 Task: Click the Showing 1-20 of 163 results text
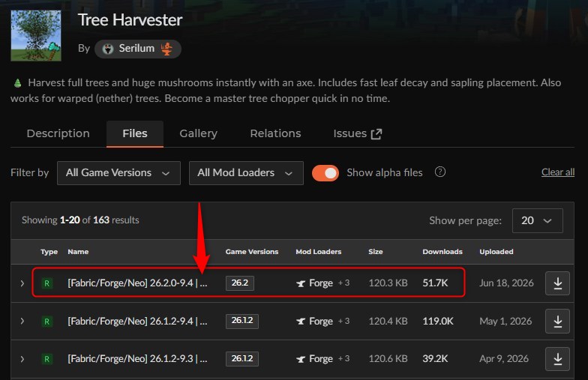pyautogui.click(x=80, y=220)
